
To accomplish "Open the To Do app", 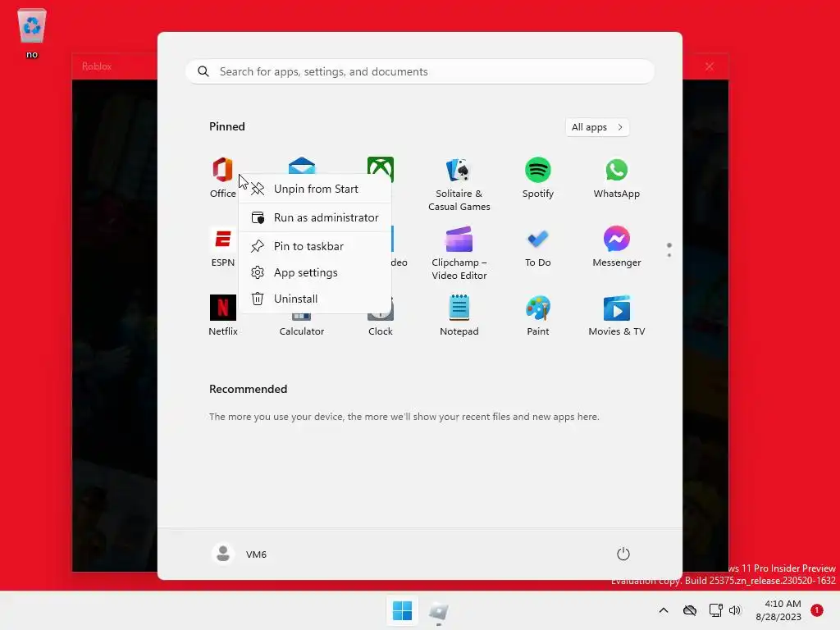I will 538,246.
